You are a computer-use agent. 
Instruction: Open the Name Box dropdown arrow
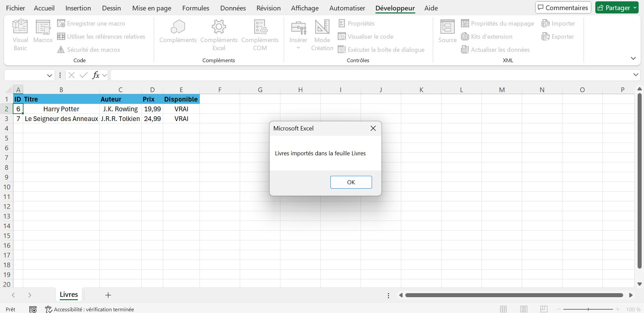[49, 75]
